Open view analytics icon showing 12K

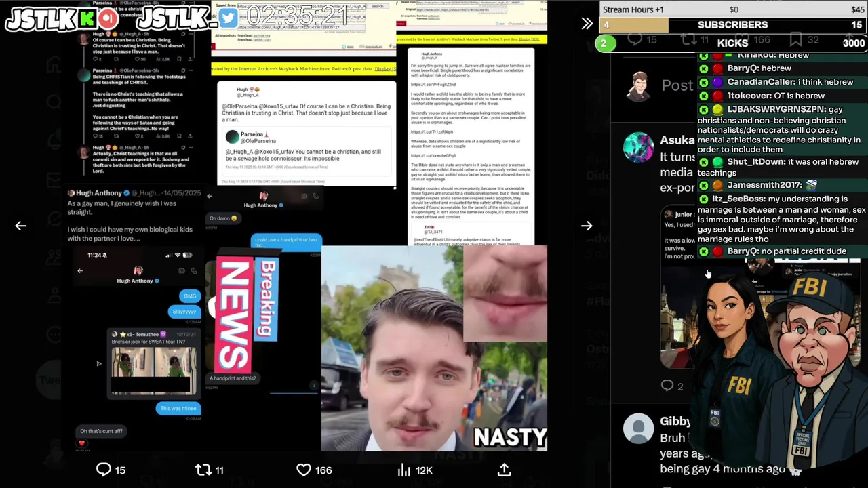pyautogui.click(x=404, y=470)
